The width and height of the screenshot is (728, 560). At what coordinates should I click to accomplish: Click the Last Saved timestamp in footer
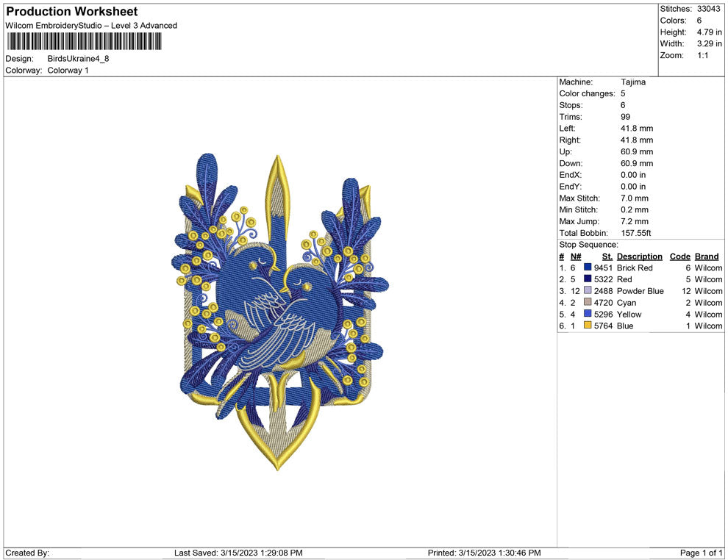pos(238,553)
